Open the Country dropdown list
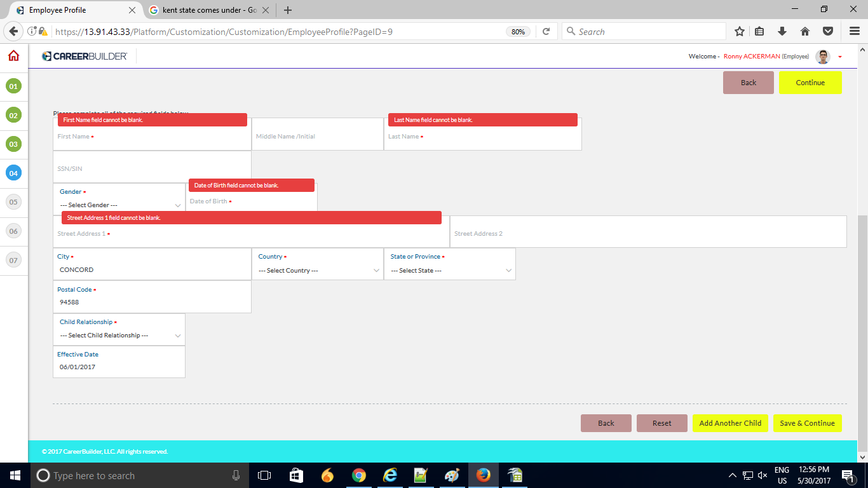868x488 pixels. (x=318, y=270)
